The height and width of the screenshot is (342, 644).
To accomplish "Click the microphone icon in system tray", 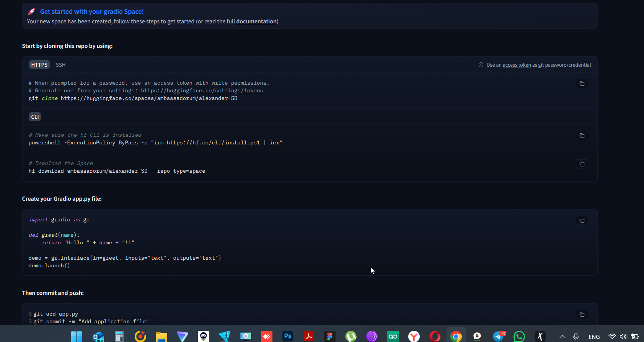I will (x=576, y=337).
